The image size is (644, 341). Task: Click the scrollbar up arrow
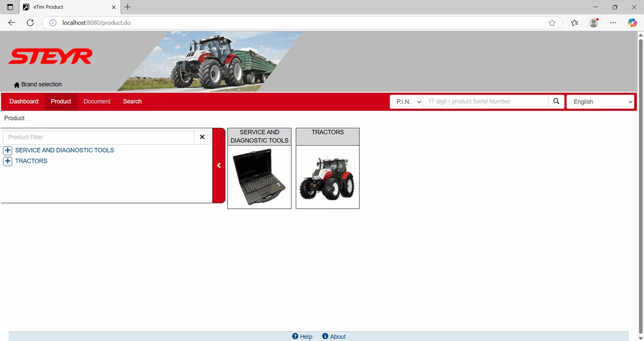(640, 35)
